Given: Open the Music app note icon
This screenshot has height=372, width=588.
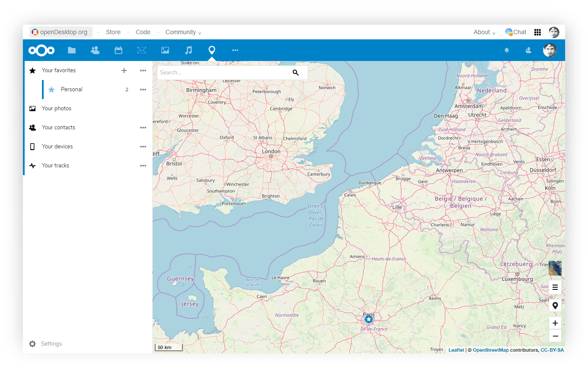Looking at the screenshot, I should 189,50.
